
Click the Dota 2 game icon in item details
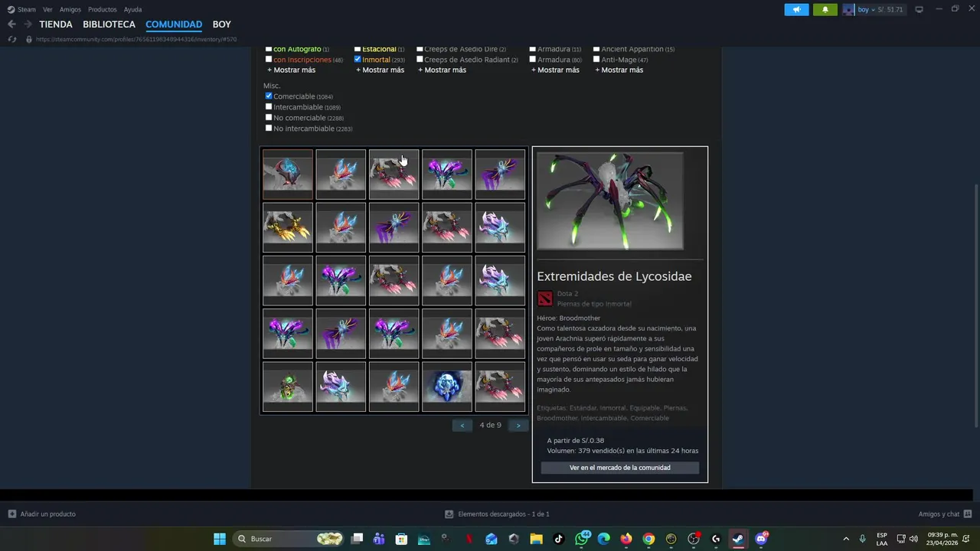[544, 298]
